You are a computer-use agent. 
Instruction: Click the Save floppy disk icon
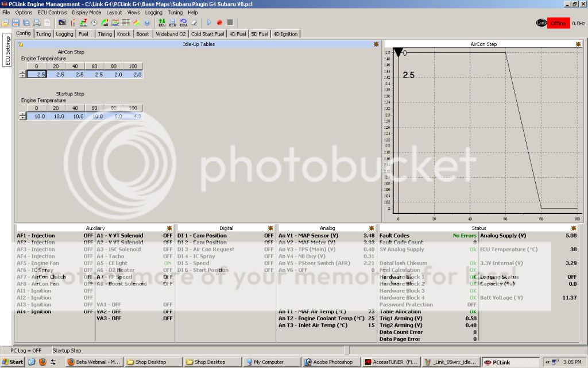point(16,22)
